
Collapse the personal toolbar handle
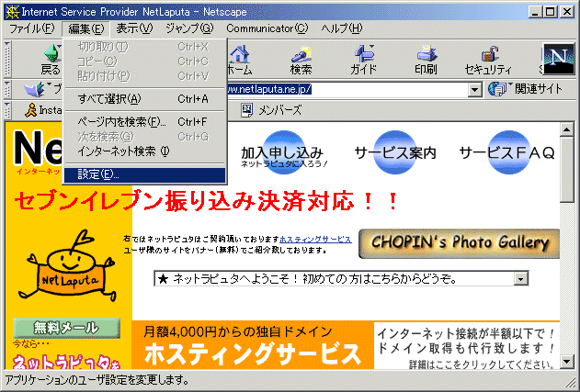click(x=7, y=110)
